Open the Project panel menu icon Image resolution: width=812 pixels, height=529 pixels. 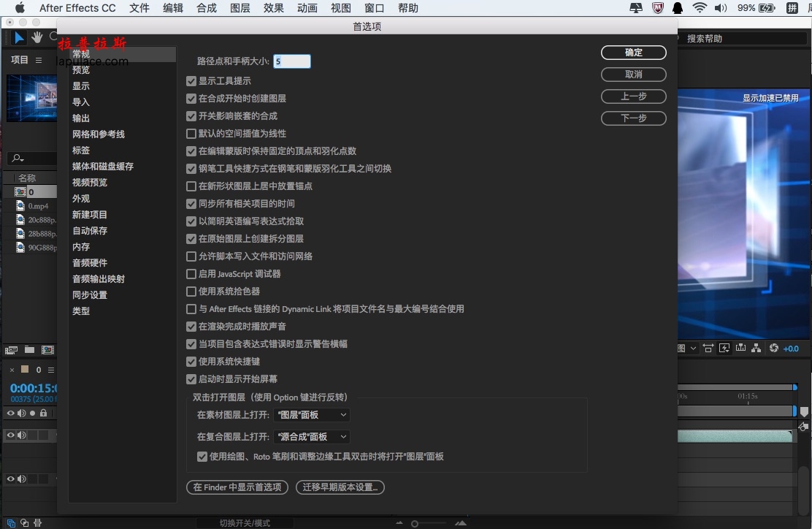point(39,60)
